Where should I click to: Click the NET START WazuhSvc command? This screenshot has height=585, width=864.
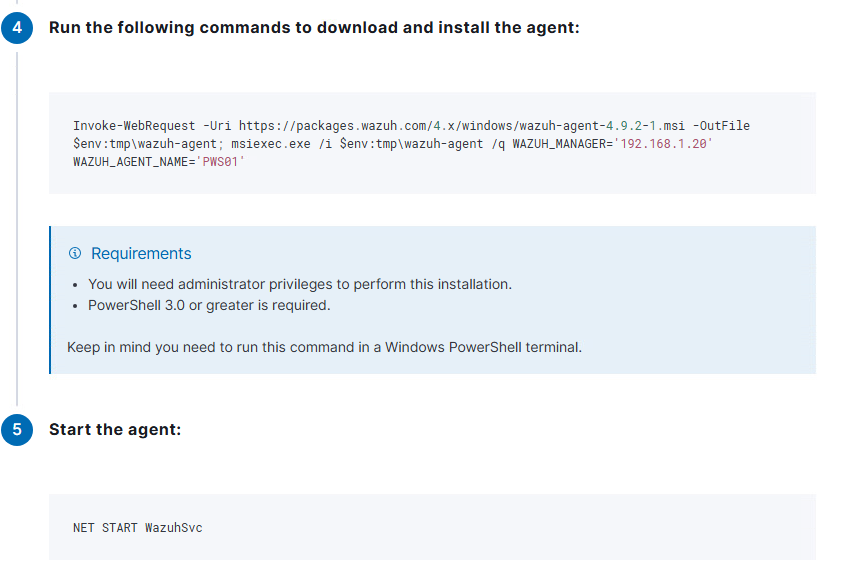(138, 528)
